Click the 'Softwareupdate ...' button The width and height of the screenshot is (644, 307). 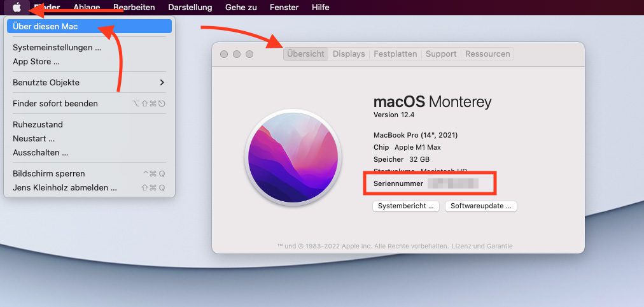pyautogui.click(x=480, y=206)
